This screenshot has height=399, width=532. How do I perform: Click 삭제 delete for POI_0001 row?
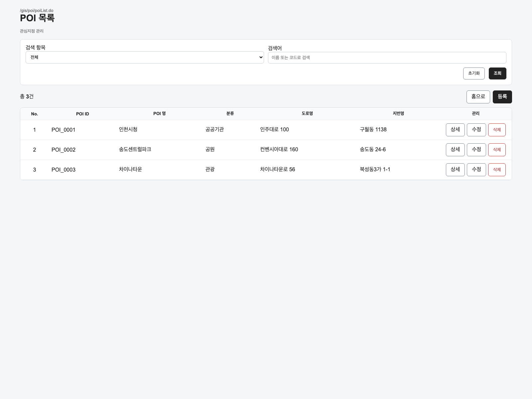pos(497,130)
